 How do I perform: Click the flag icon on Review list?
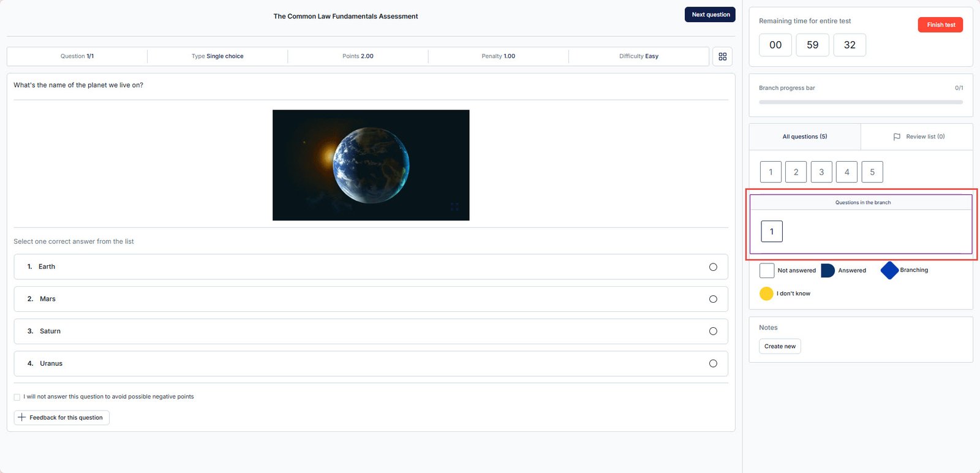click(897, 137)
